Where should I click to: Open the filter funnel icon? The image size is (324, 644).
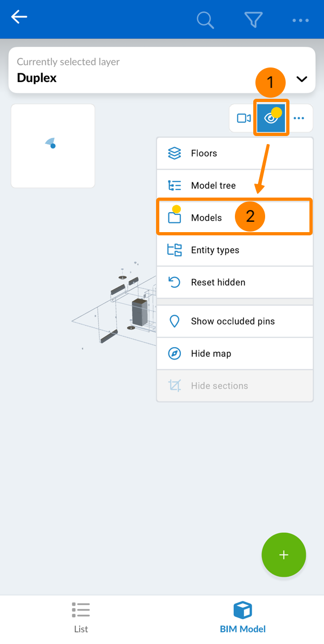coord(253,20)
